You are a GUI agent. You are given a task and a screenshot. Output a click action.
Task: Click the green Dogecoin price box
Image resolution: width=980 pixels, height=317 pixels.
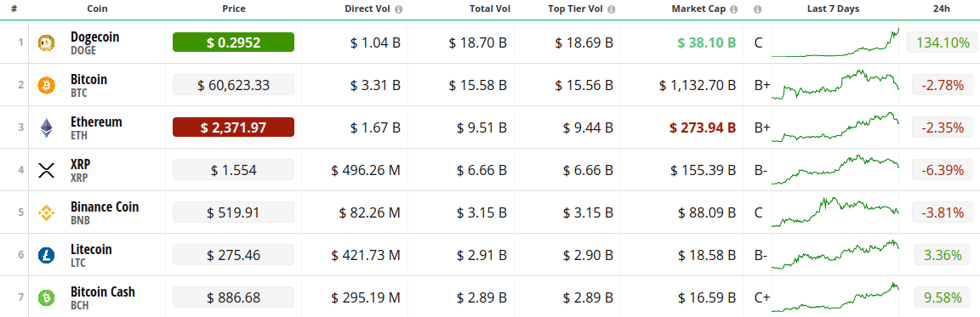pyautogui.click(x=233, y=42)
